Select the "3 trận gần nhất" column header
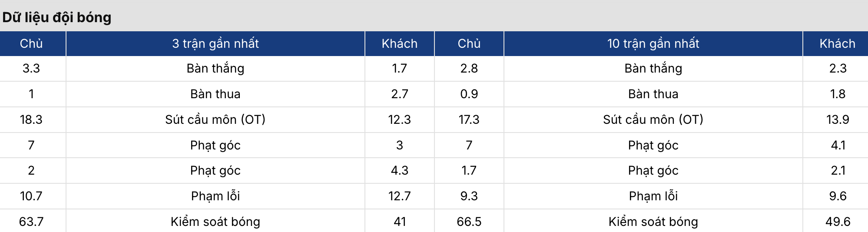 click(x=215, y=43)
